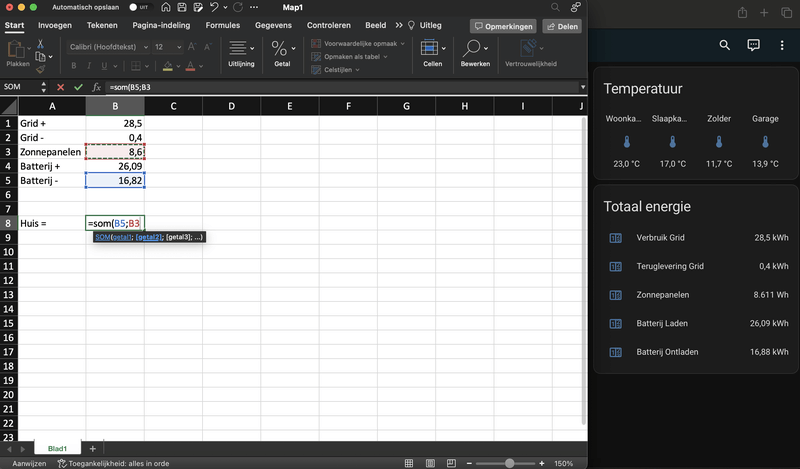Save the workbook with the floppy disk icon

[x=182, y=7]
